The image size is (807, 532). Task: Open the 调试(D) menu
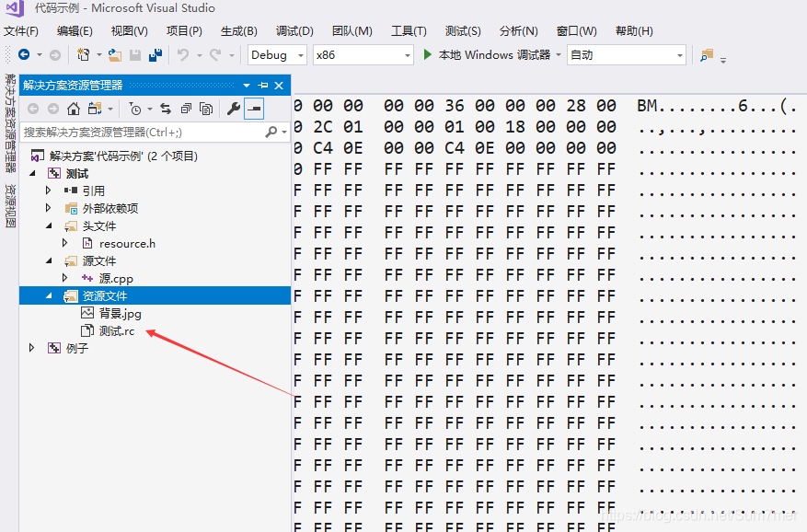pyautogui.click(x=294, y=31)
